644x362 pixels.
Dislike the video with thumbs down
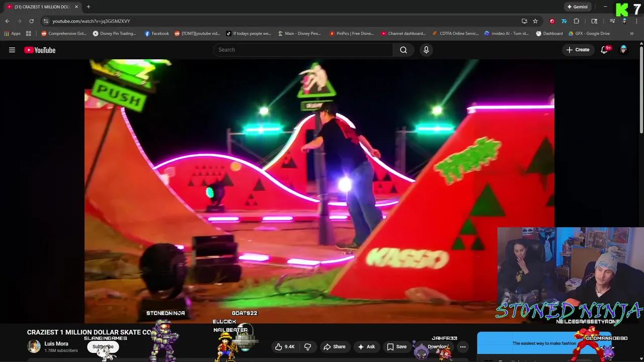click(307, 346)
